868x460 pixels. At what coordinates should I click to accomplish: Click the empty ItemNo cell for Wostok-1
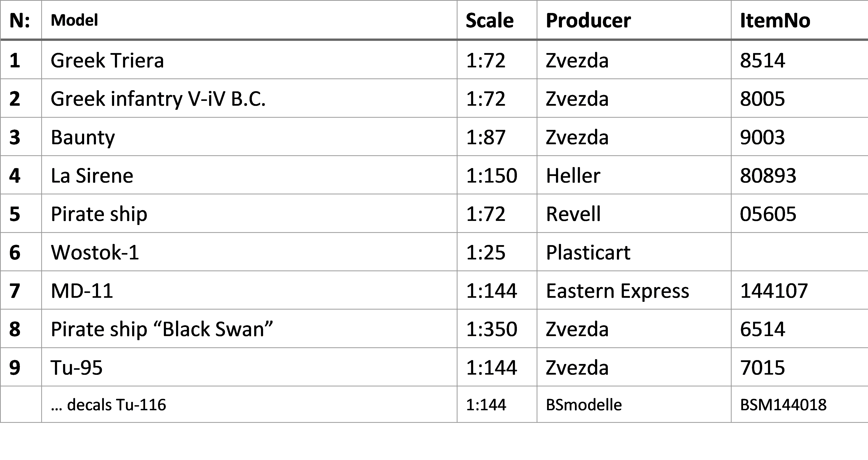[x=799, y=252]
